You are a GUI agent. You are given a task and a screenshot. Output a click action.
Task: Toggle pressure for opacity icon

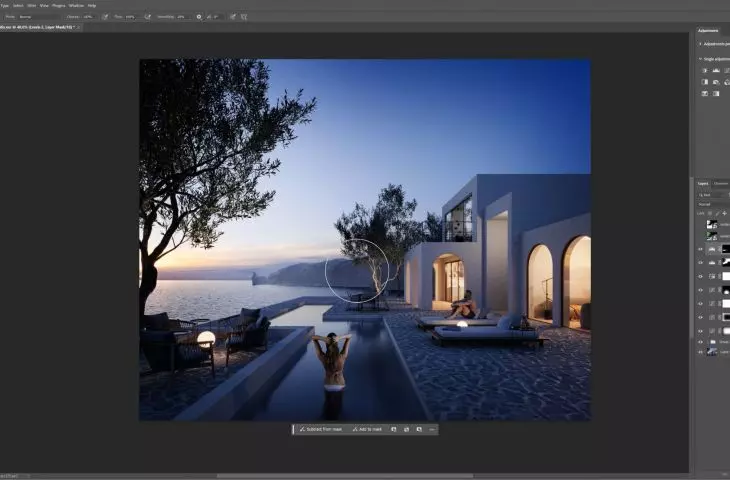[x=105, y=17]
